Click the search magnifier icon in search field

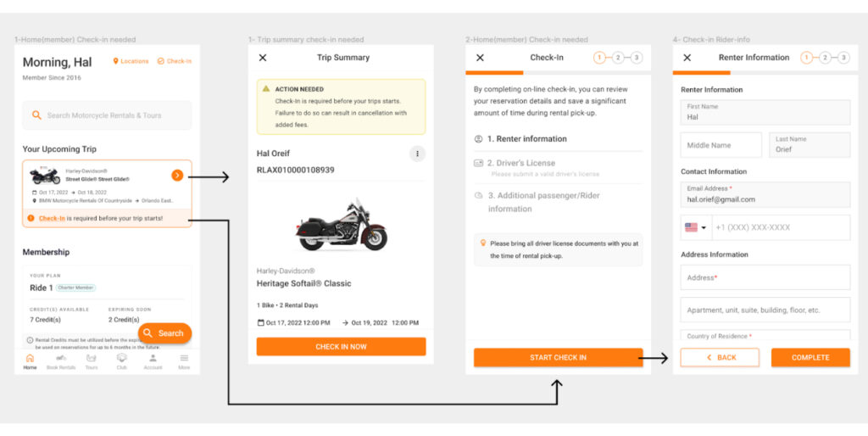[36, 115]
